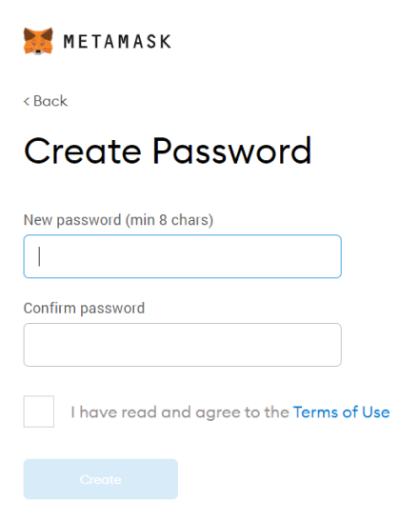Click the blinking cursor in New password box
Screen dimensions: 420x522
[x=39, y=256]
